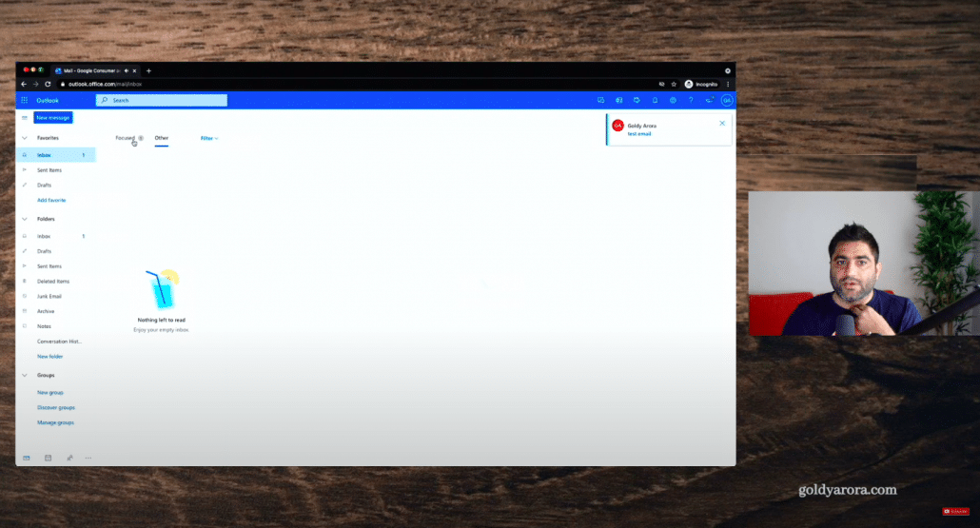The image size is (980, 528).
Task: Click the Goldy Arora avatar in notification
Action: [x=618, y=126]
